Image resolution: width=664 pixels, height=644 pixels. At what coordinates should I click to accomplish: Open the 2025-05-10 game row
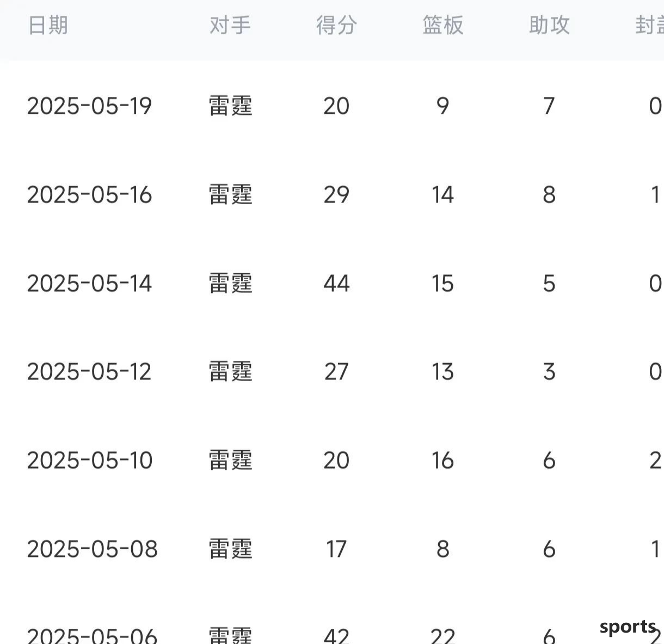pos(332,461)
